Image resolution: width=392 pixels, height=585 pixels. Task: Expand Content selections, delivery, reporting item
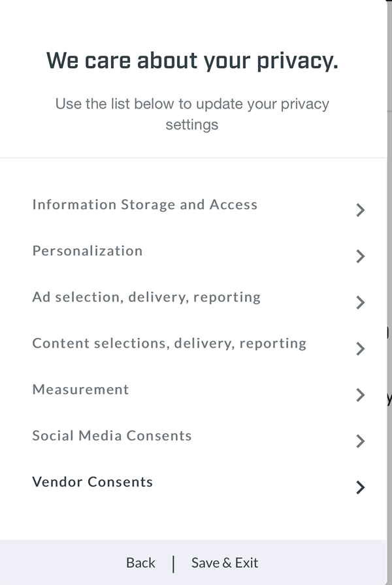169,344
